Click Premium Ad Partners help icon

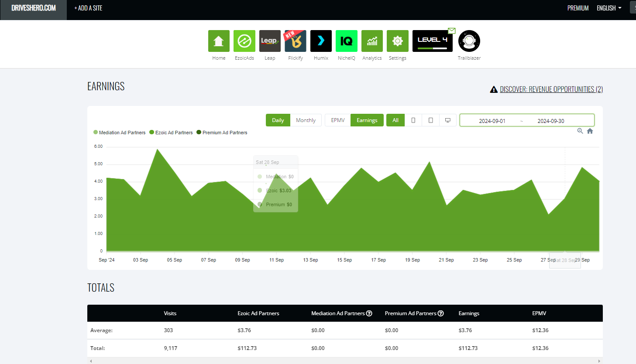point(441,313)
